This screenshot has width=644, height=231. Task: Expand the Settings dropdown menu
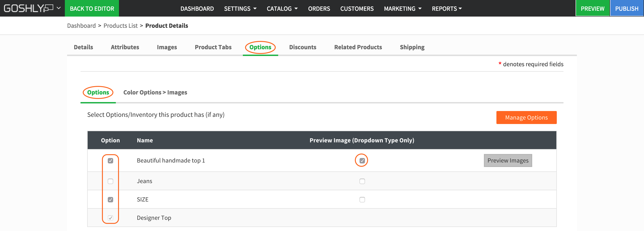pos(240,9)
